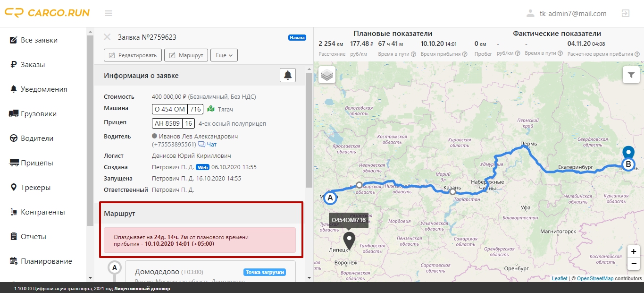Click the truck location pin on map

tap(349, 241)
